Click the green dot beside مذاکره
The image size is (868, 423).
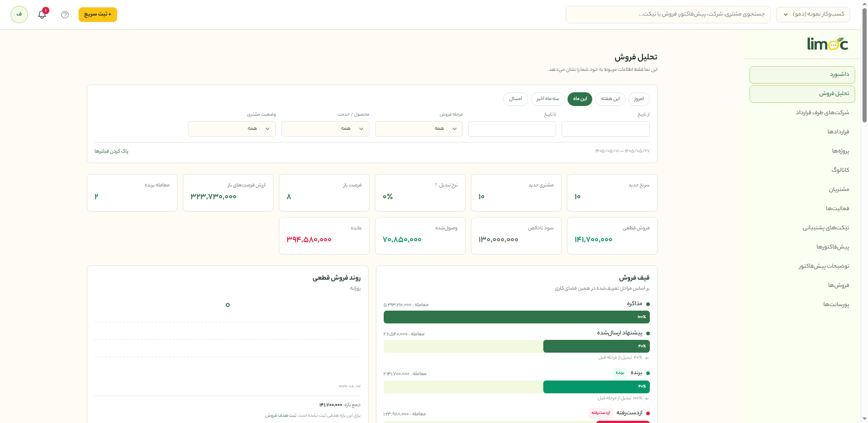648,304
